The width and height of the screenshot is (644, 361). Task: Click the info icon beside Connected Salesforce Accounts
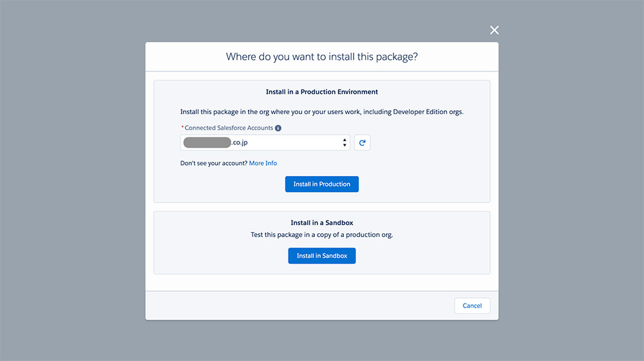click(278, 128)
